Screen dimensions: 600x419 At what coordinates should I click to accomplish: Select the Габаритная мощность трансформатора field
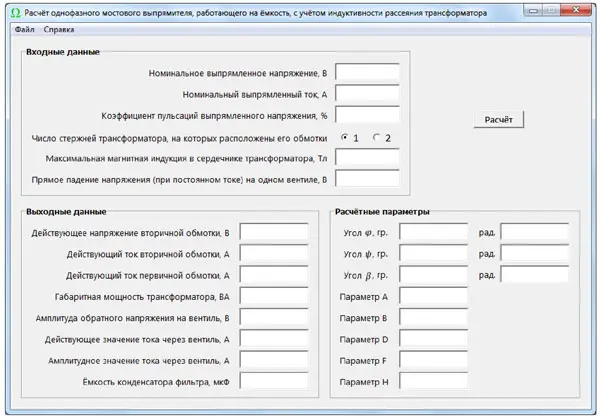[x=274, y=297]
